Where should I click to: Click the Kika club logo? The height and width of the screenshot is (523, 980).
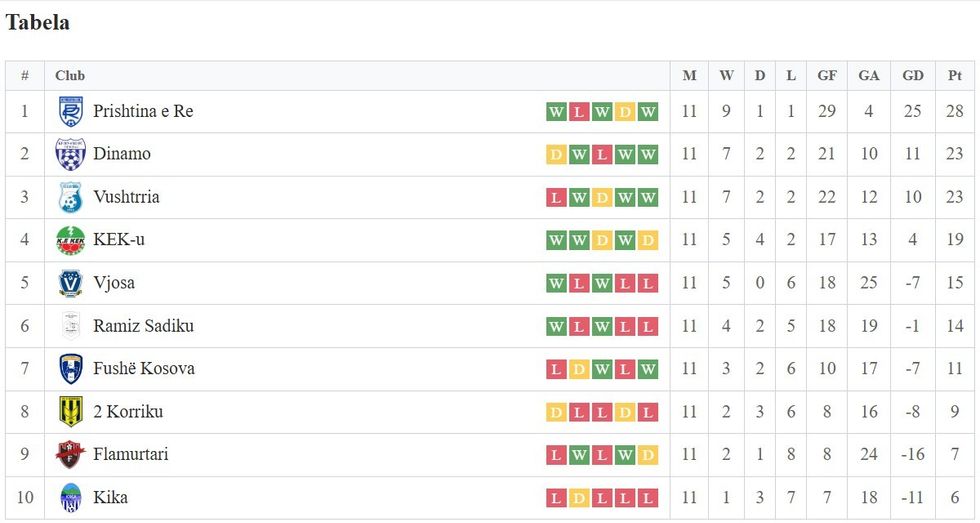pos(70,498)
